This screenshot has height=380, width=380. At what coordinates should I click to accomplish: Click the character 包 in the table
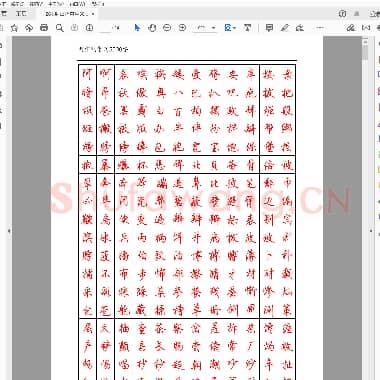(160, 147)
